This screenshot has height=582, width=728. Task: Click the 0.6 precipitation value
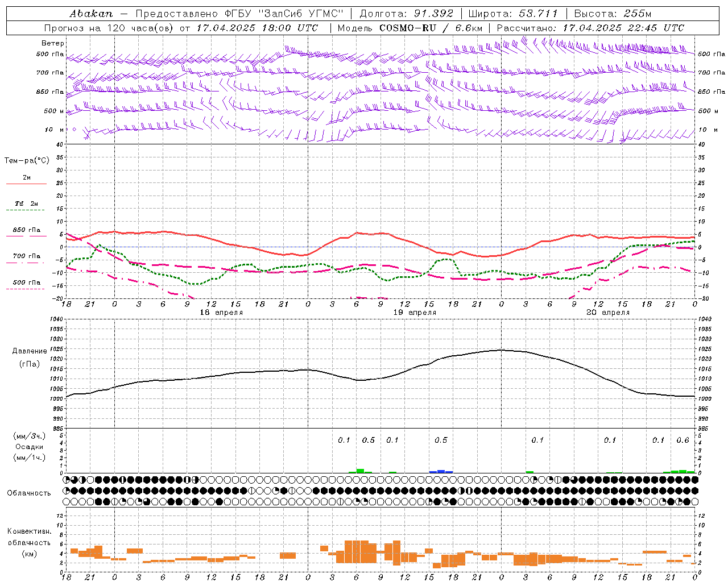point(682,440)
